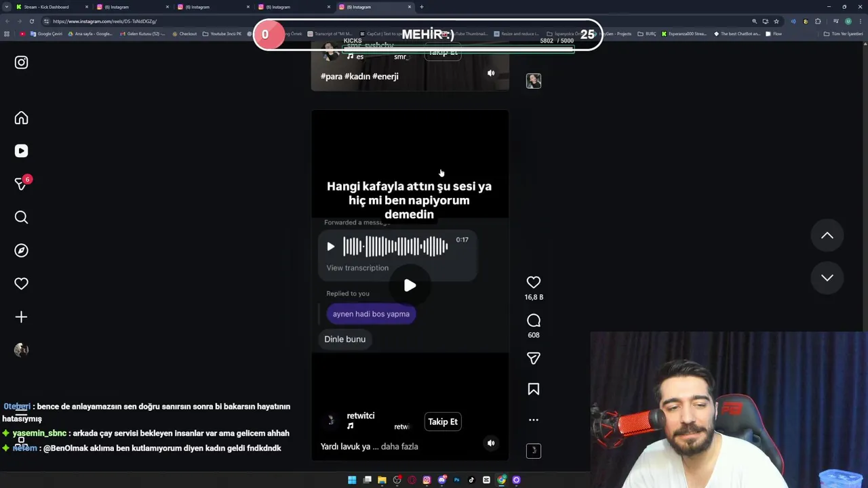The image size is (868, 488).
Task: Open Discord from taskbar
Action: coord(441,480)
